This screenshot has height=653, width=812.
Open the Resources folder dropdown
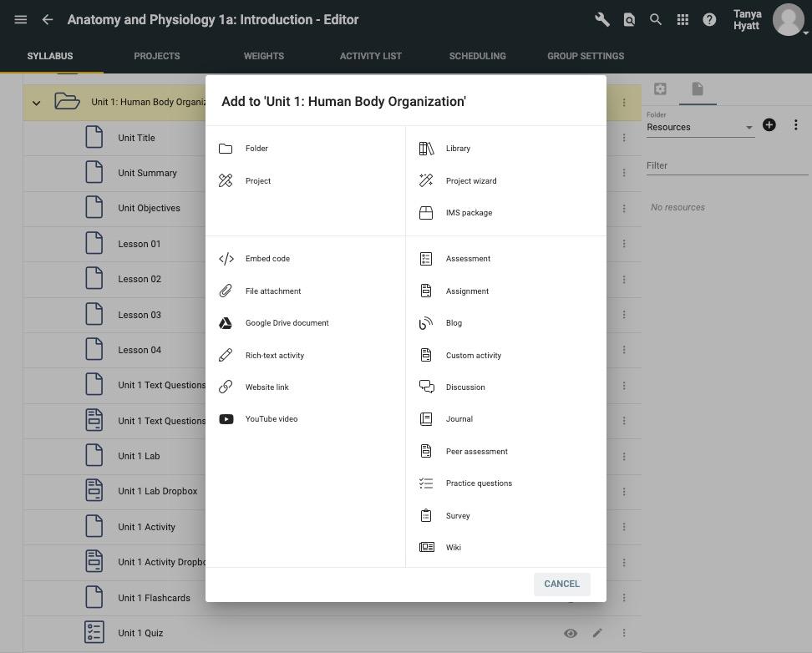coord(700,127)
